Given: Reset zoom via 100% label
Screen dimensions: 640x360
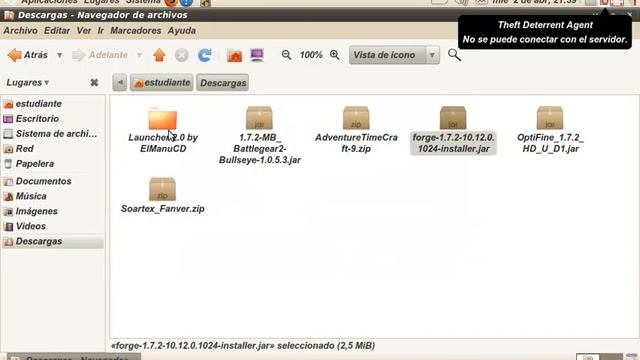Looking at the screenshot, I should click(311, 55).
